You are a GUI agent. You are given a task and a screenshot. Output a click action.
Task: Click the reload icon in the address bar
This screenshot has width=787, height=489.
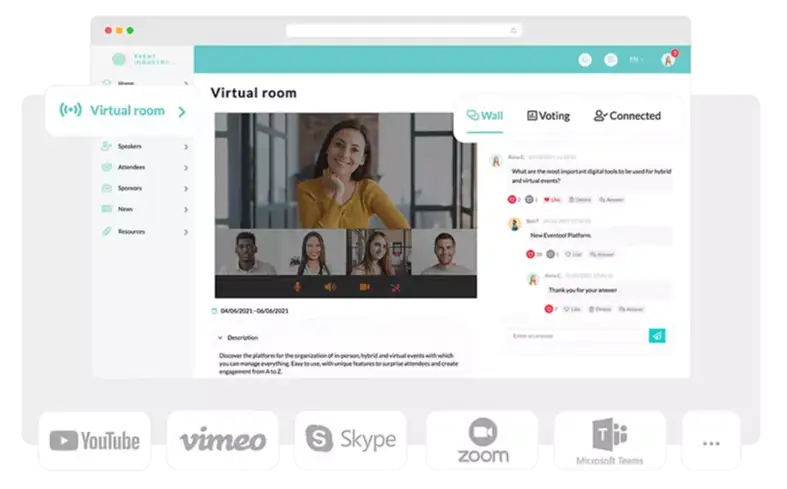(513, 31)
